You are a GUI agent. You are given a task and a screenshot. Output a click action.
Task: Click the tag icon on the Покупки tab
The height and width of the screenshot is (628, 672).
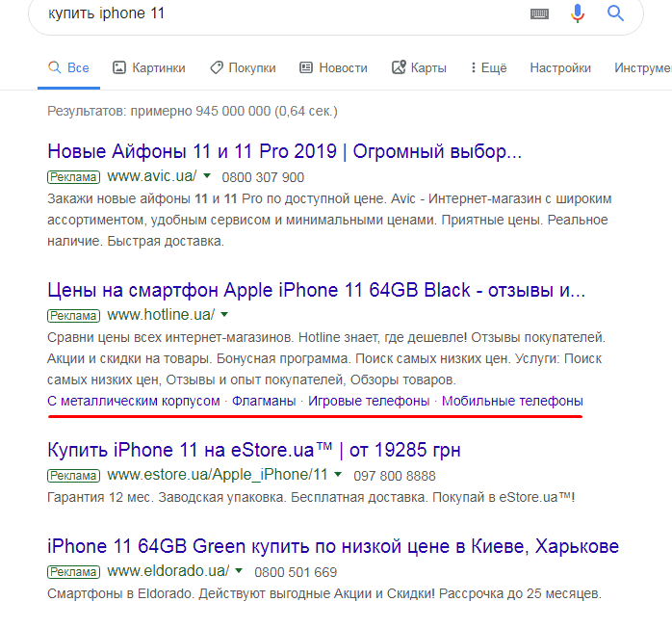[x=217, y=67]
